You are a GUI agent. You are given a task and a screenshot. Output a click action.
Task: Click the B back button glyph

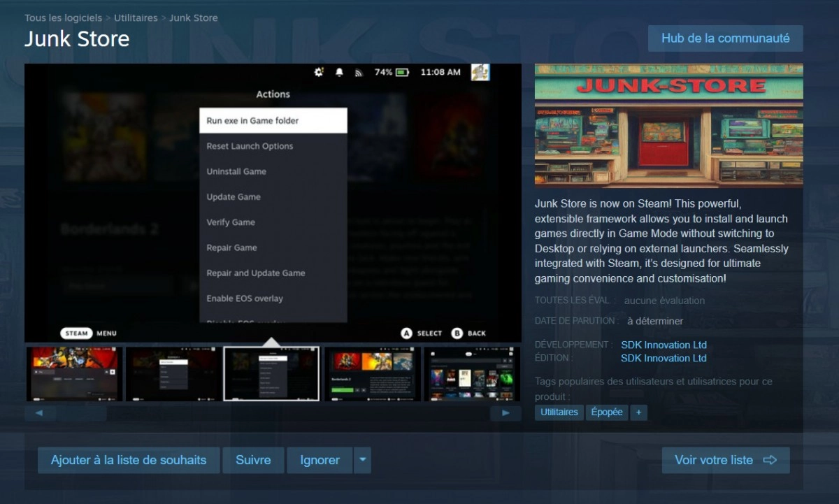[x=457, y=333]
